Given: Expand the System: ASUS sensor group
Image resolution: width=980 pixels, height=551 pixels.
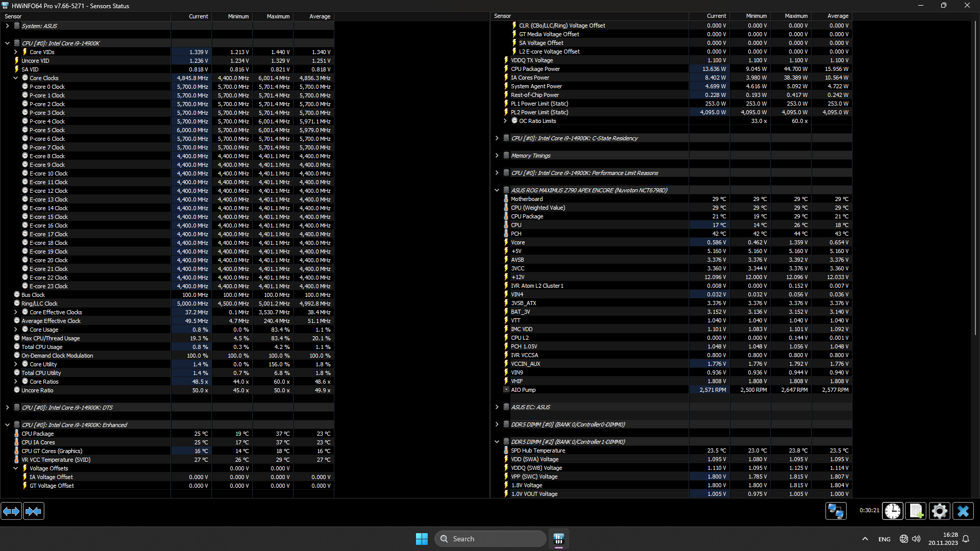Looking at the screenshot, I should 7,26.
